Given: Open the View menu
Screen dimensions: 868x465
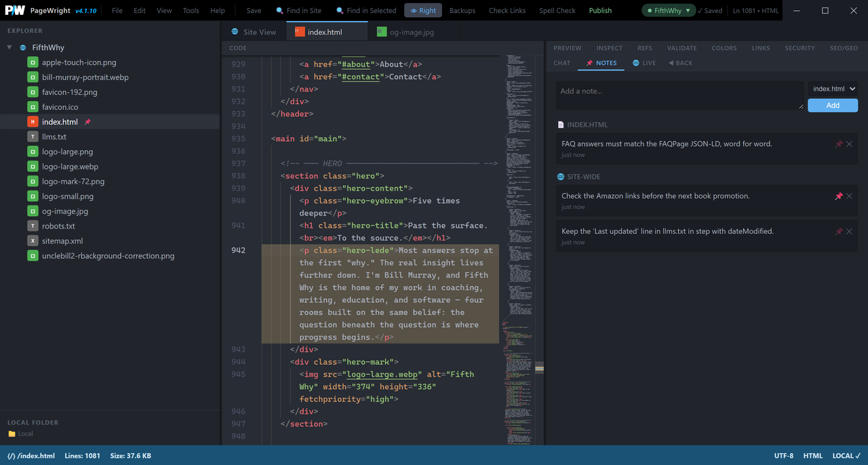Looking at the screenshot, I should coord(164,10).
